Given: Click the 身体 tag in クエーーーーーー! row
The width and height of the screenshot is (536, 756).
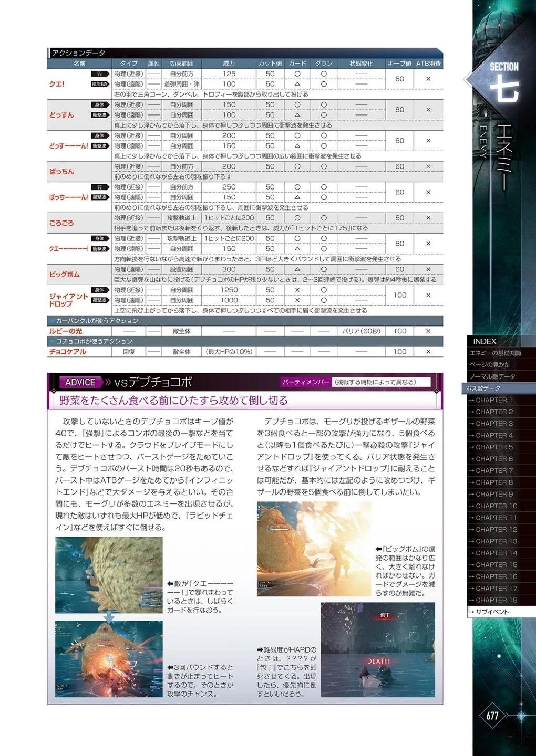Looking at the screenshot, I should coord(100,238).
